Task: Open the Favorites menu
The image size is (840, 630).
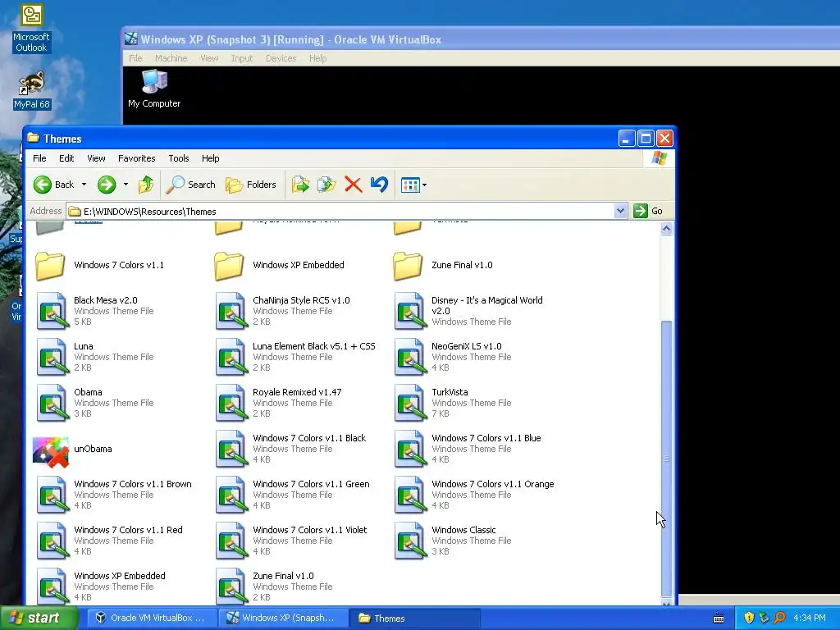Action: (x=137, y=158)
